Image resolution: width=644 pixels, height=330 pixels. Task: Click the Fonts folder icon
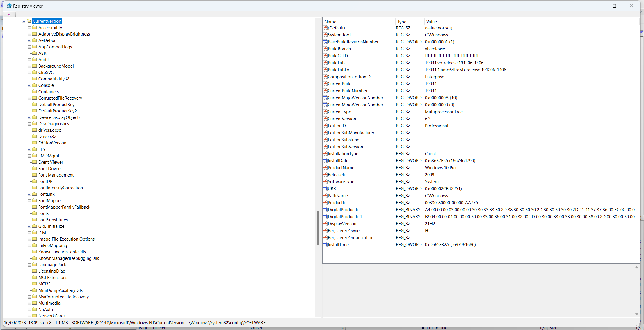35,213
